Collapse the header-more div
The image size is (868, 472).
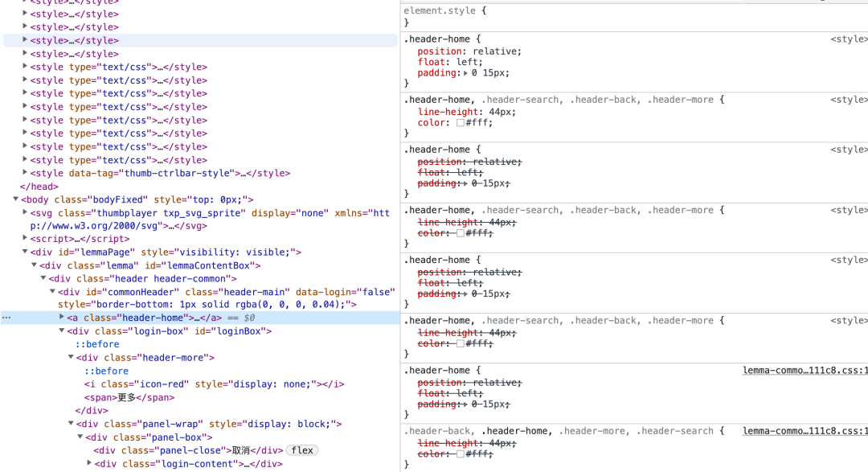(x=71, y=357)
